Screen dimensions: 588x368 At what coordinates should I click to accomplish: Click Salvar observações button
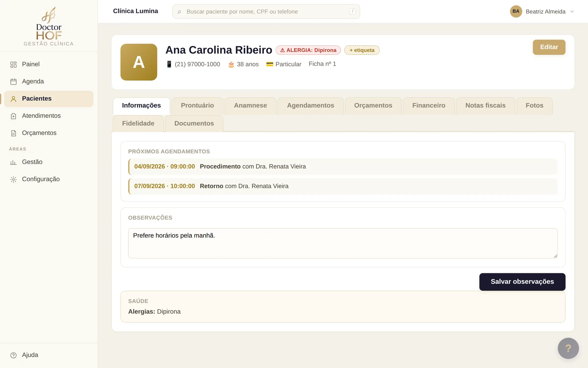522,282
